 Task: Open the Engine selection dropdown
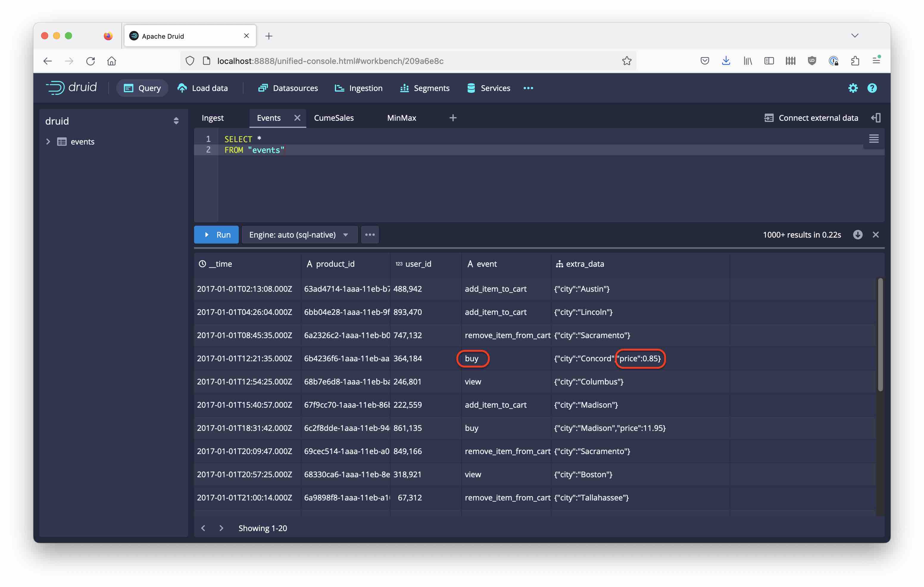[300, 234]
